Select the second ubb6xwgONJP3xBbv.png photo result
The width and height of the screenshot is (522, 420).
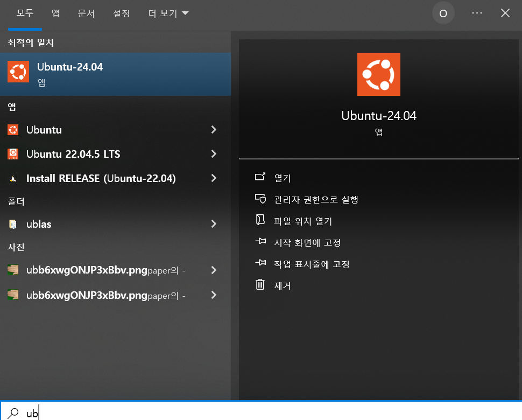point(115,295)
